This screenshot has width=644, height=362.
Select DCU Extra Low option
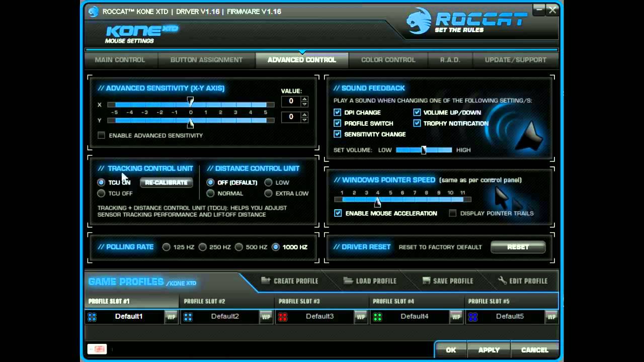269,193
